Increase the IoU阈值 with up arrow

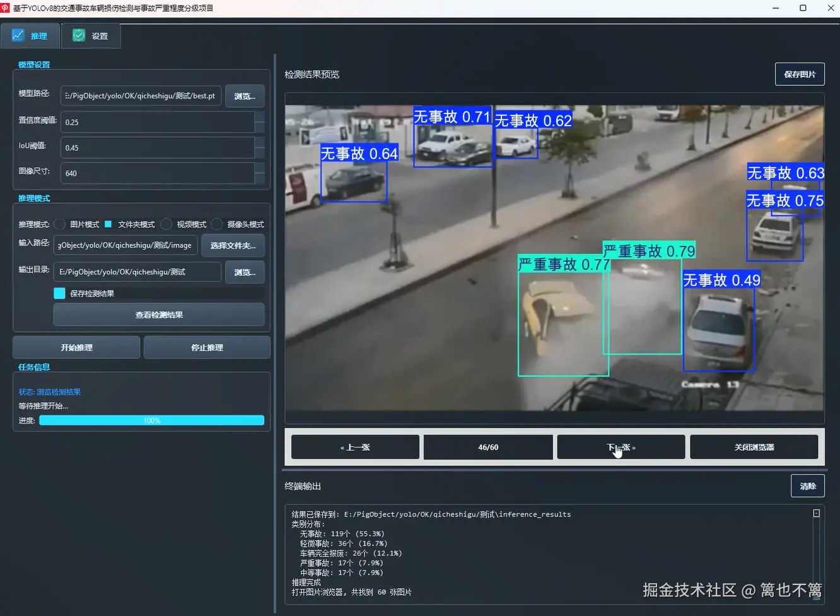click(x=260, y=142)
